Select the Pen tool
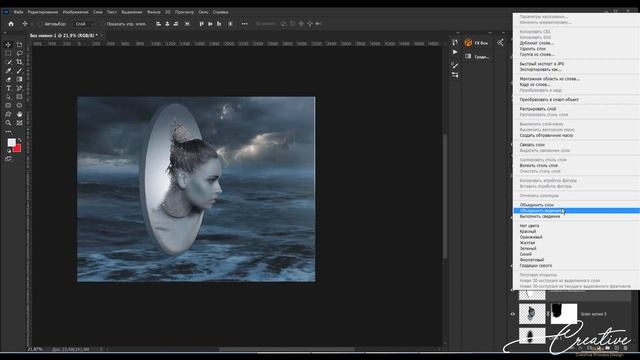This screenshot has height=360, width=640. (x=19, y=88)
